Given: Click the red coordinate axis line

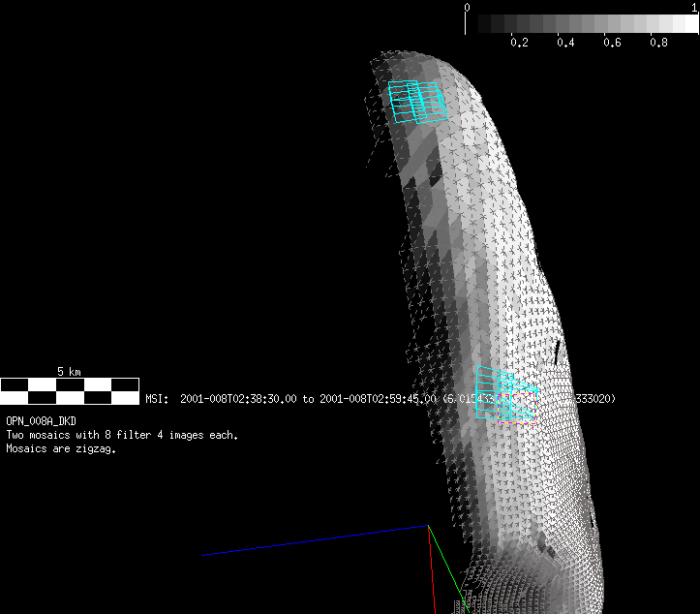Looking at the screenshot, I should coord(432,570).
